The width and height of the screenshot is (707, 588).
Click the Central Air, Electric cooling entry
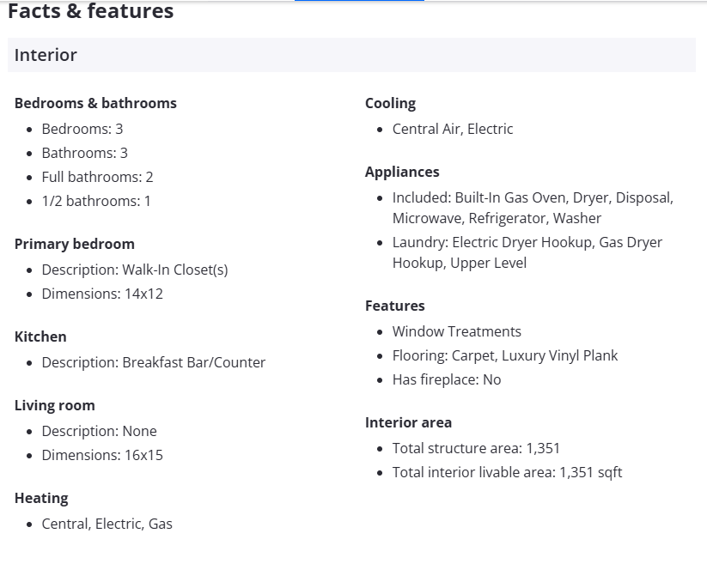[x=453, y=129]
